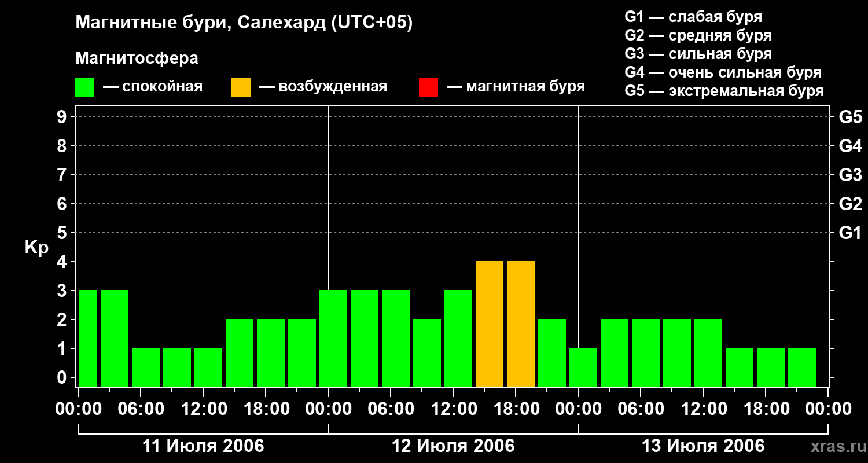This screenshot has width=868, height=463.
Task: Click the right-axis 'G4' label
Action: 850,146
